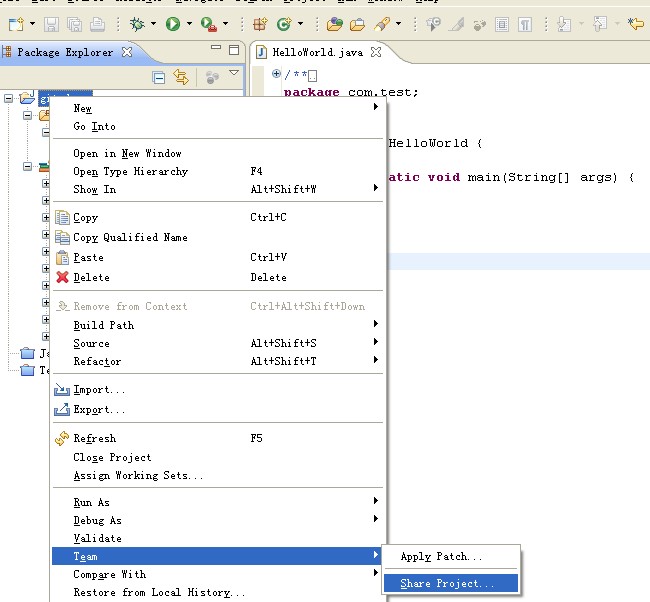Open the Run button dropdown arrow
The width and height of the screenshot is (650, 602).
pos(189,24)
